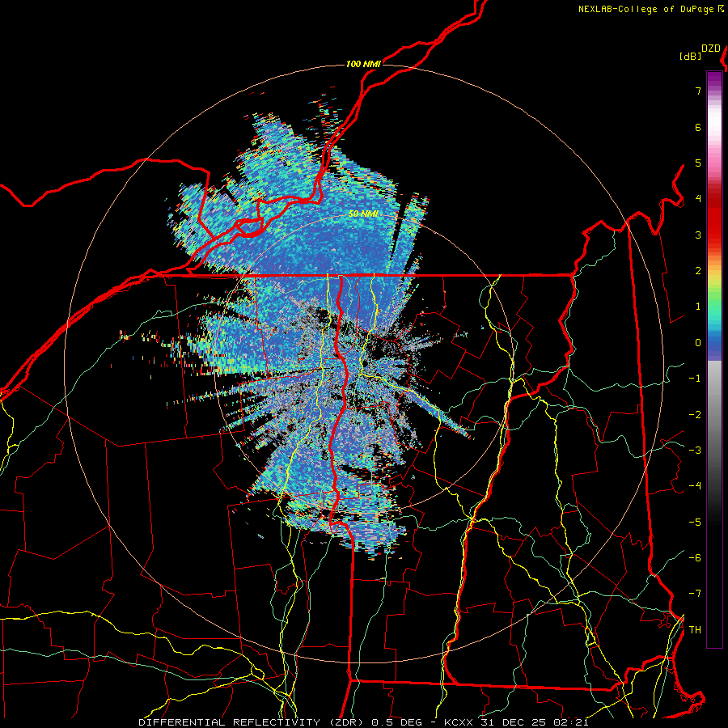Image resolution: width=728 pixels, height=728 pixels.
Task: Click the 7 dB tick on legend
Action: point(698,91)
